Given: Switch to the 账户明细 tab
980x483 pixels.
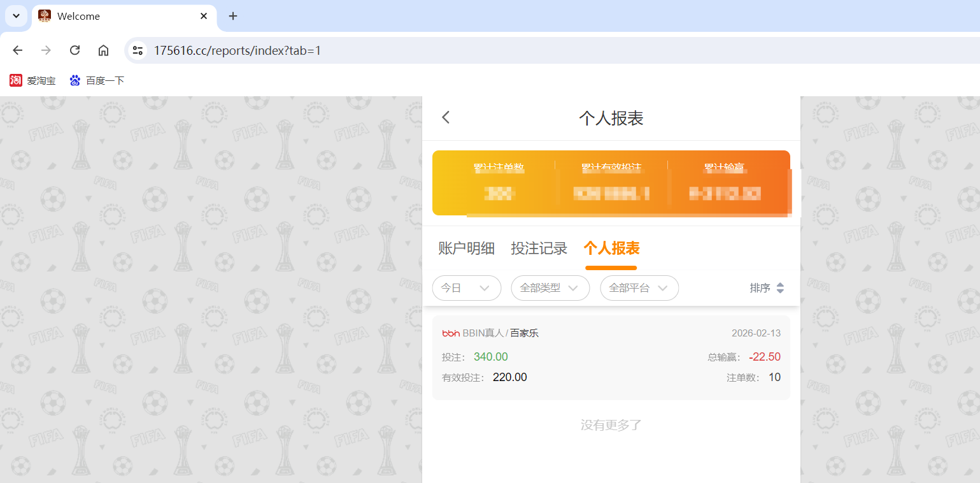Looking at the screenshot, I should 466,249.
